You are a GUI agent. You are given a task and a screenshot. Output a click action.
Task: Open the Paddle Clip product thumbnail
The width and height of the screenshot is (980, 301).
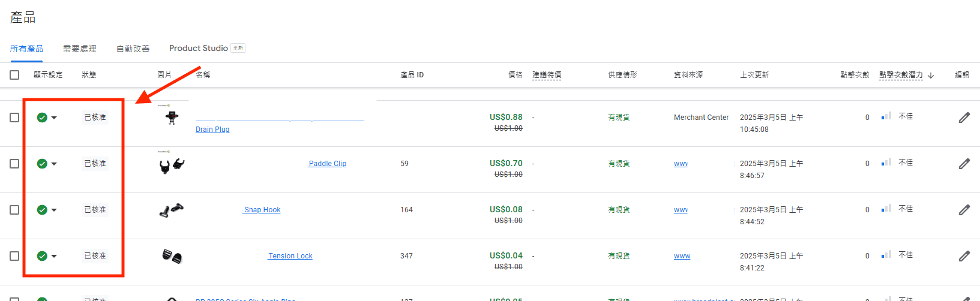(x=172, y=164)
